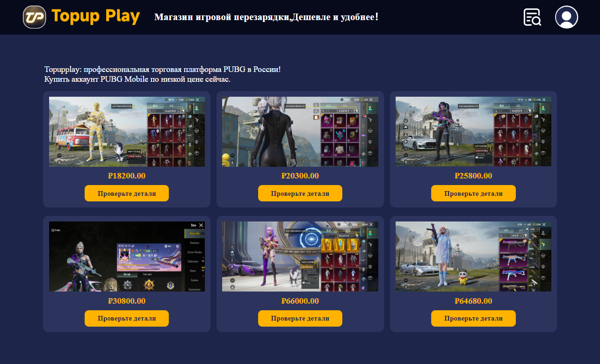
Task: Select the ₽18200.00 price label
Action: (x=127, y=176)
